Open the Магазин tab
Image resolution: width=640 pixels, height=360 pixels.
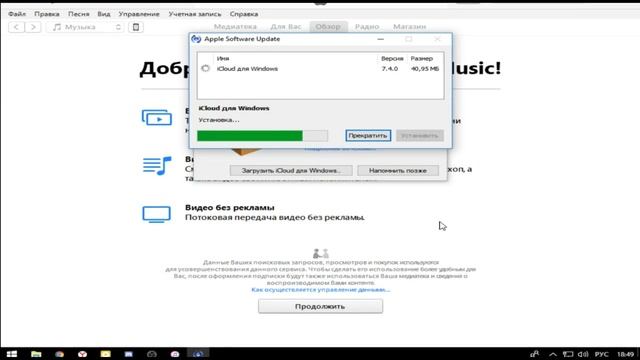point(409,27)
